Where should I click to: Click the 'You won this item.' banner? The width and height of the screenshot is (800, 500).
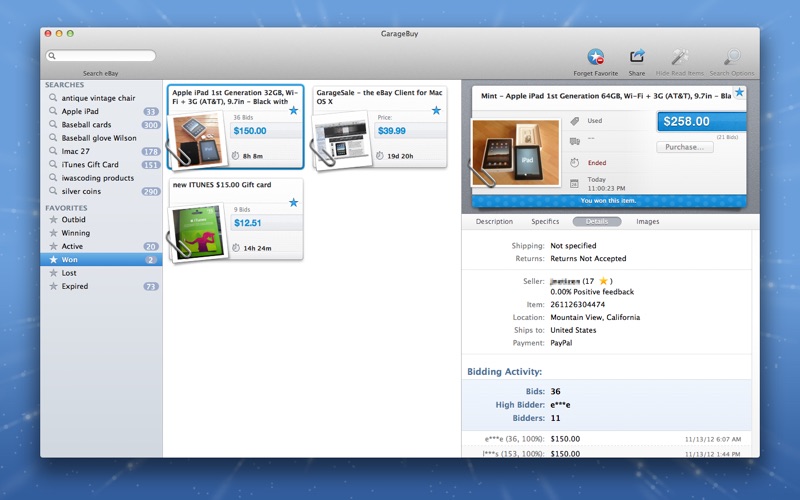click(609, 201)
